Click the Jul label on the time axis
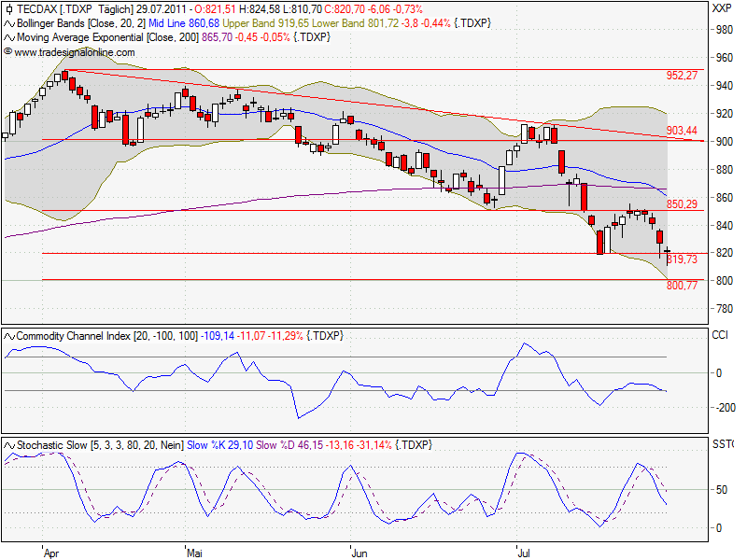Viewport: 747px width, 560px height. (525, 552)
